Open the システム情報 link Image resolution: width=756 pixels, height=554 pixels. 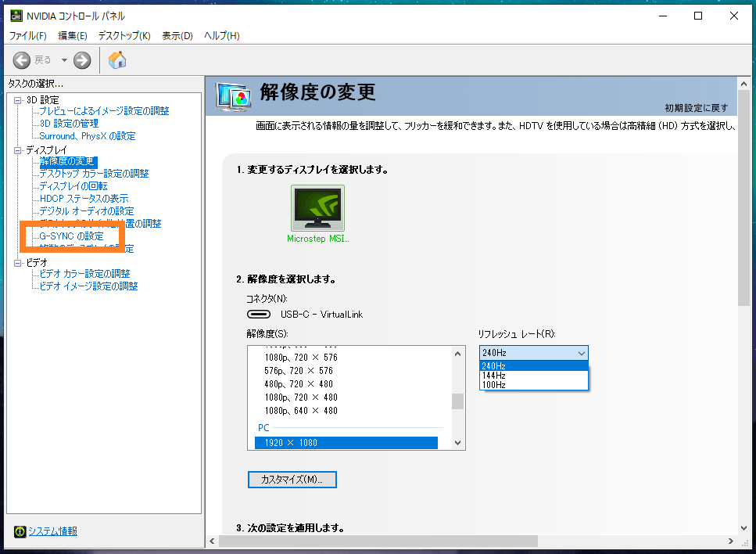[x=52, y=531]
